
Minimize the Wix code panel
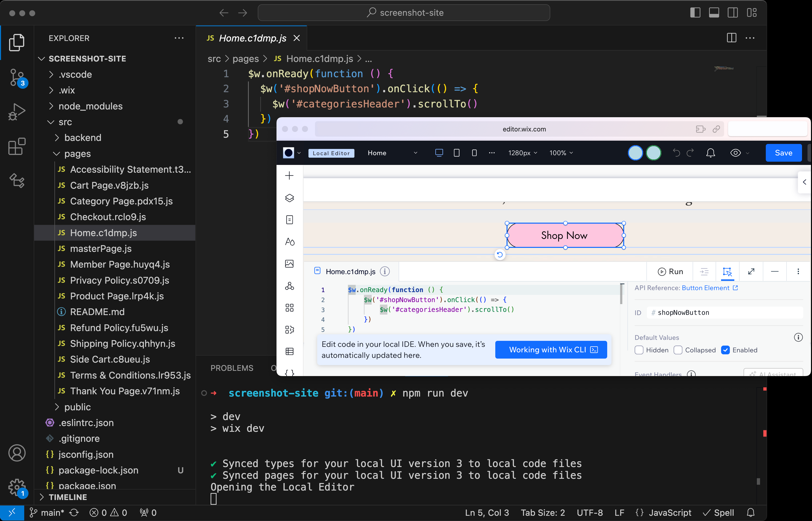[x=775, y=271]
